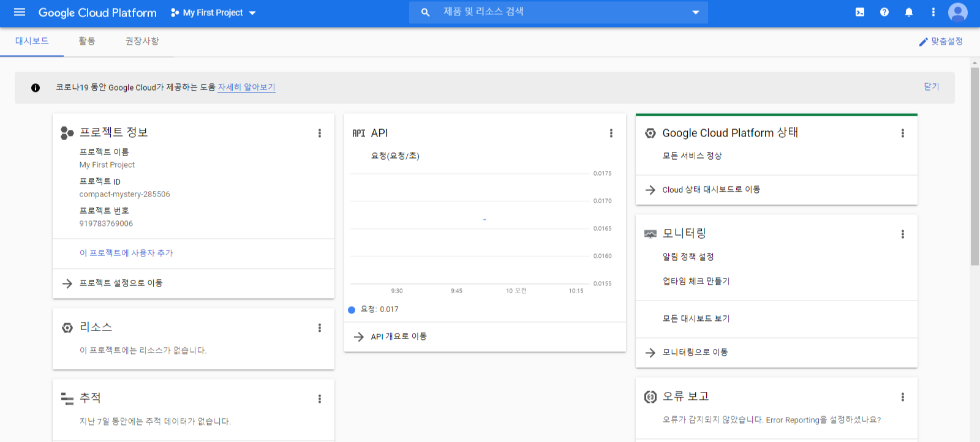This screenshot has width=980, height=442.
Task: Click the project name My First Project text
Action: [x=107, y=165]
